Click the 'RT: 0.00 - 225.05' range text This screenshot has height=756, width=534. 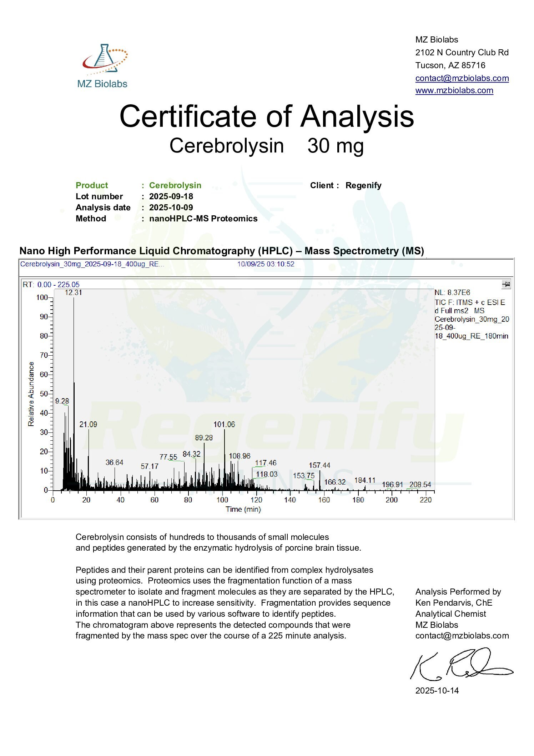pyautogui.click(x=51, y=285)
